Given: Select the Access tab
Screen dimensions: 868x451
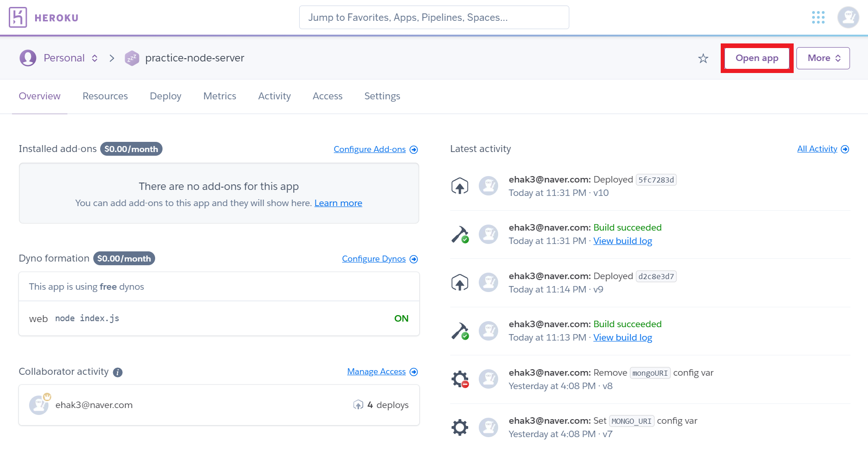Looking at the screenshot, I should point(328,96).
